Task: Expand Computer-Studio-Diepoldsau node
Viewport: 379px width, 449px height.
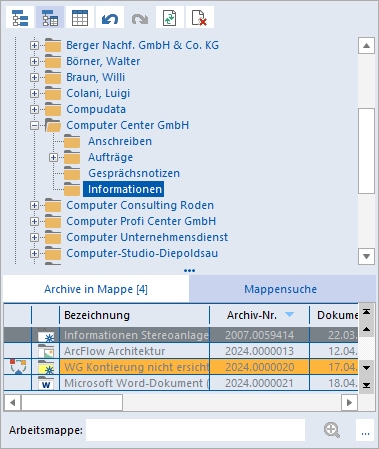Action: click(x=34, y=253)
